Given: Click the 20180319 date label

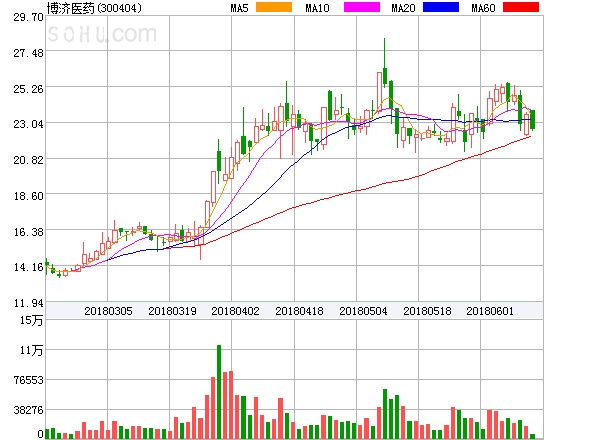Looking at the screenshot, I should (172, 311).
